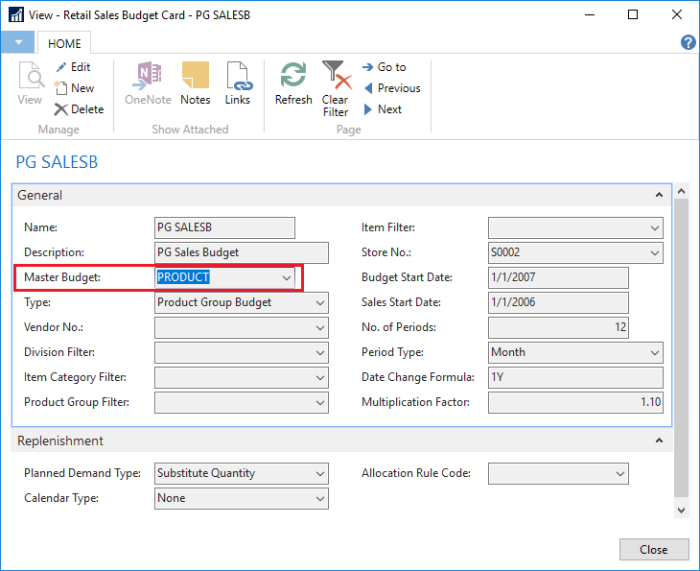Click the No. of Periods field

click(558, 328)
